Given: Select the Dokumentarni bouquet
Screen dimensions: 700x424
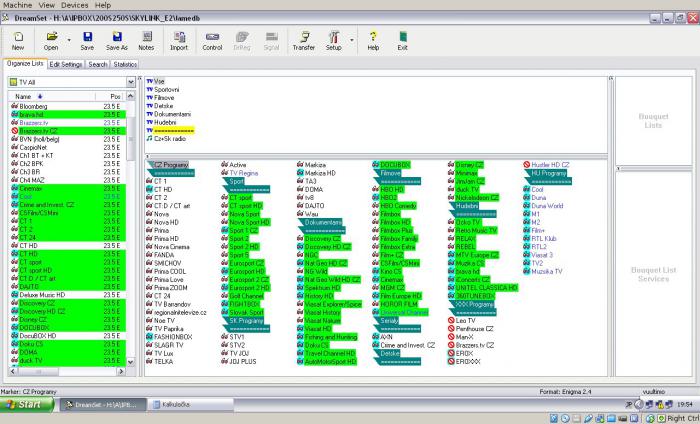Looking at the screenshot, I should pyautogui.click(x=169, y=114).
